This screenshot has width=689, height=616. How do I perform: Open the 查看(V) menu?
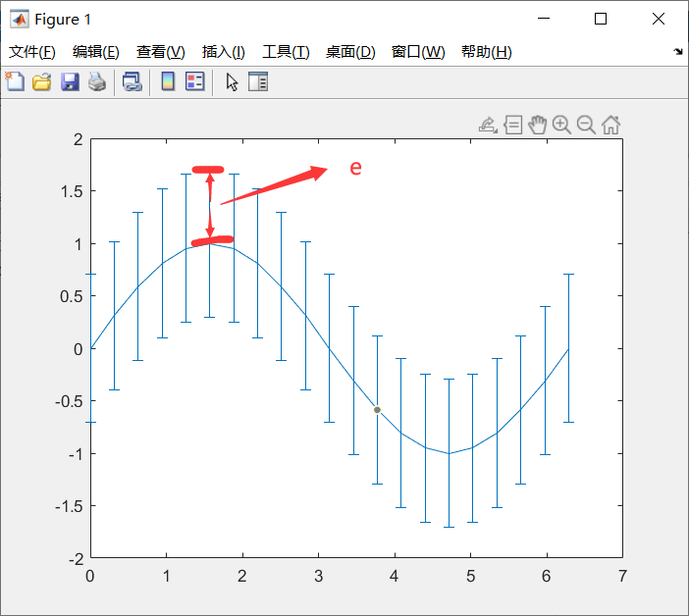pyautogui.click(x=160, y=52)
